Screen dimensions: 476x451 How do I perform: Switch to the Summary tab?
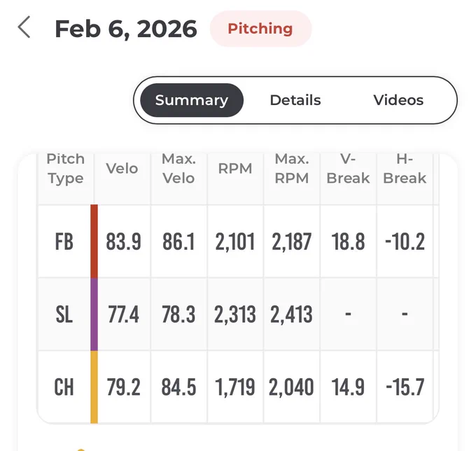pos(192,100)
